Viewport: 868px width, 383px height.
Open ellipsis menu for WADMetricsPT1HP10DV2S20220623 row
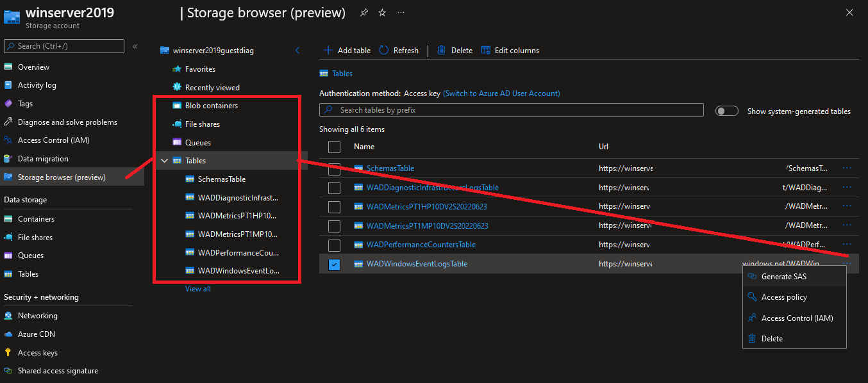(x=847, y=206)
